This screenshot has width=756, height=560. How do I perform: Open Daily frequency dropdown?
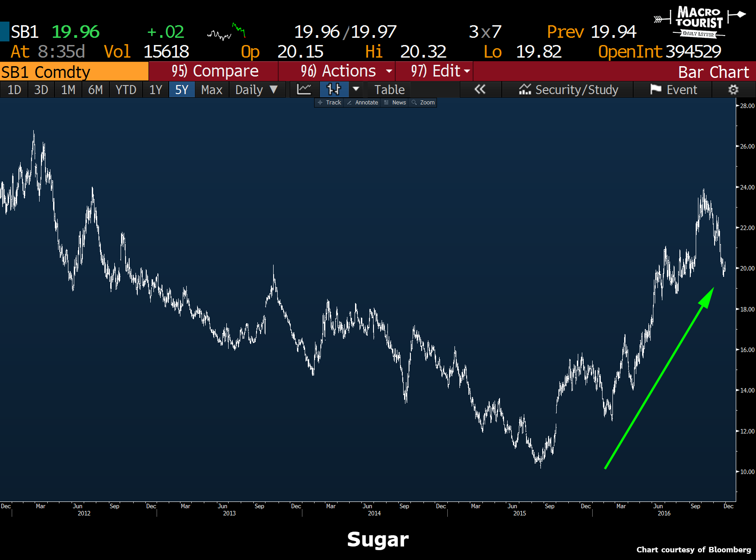pyautogui.click(x=256, y=90)
